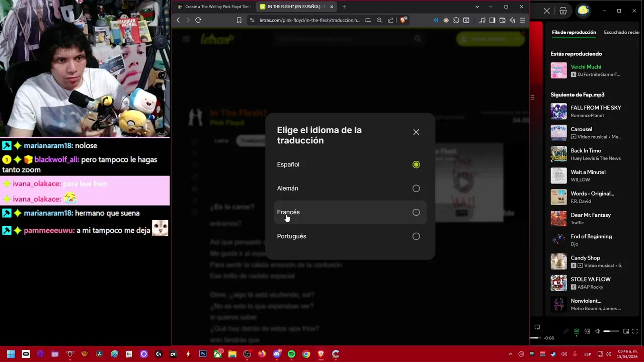This screenshot has width=644, height=362.
Task: Select the Español radio button
Action: click(416, 164)
